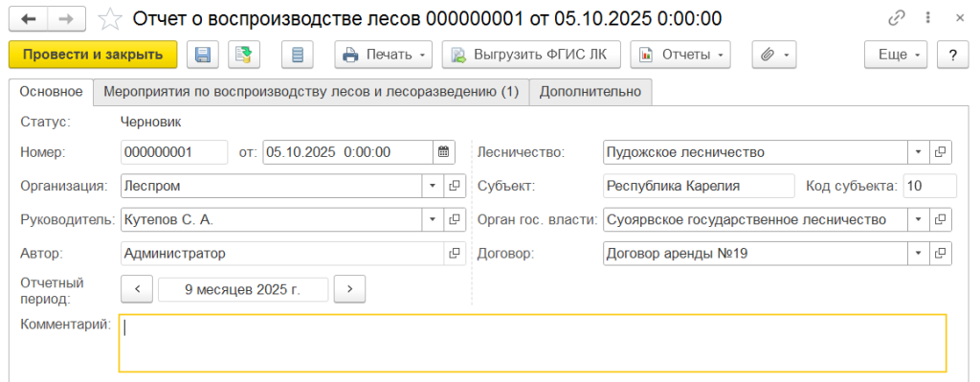This screenshot has height=382, width=980.
Task: Click the Лесничество field Пудожское лесничество
Action: (756, 152)
